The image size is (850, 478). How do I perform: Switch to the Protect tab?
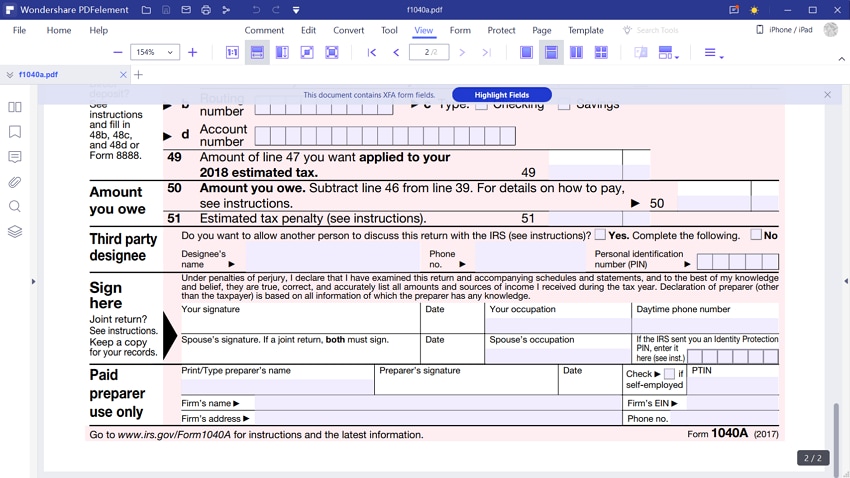(501, 30)
